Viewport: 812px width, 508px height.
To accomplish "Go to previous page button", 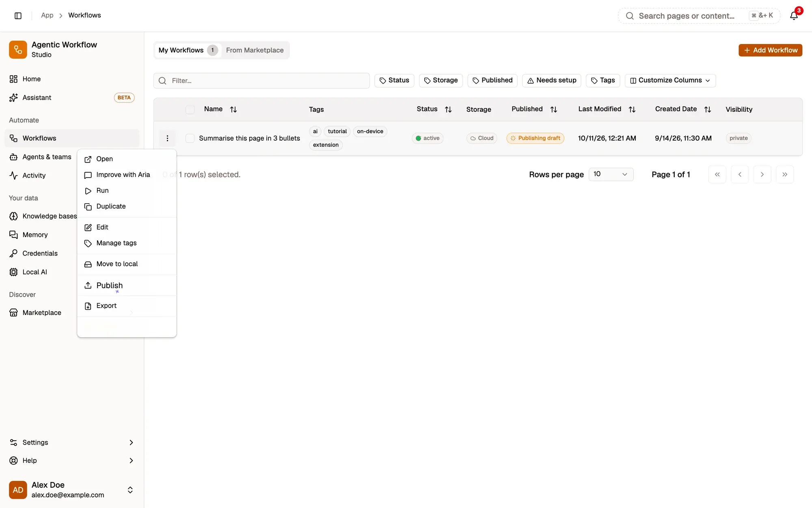I will 740,174.
